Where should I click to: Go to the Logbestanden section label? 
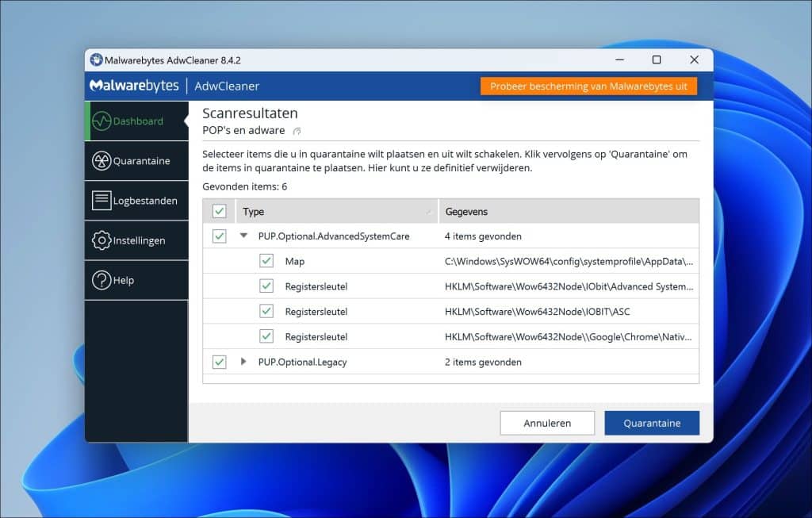pos(145,201)
